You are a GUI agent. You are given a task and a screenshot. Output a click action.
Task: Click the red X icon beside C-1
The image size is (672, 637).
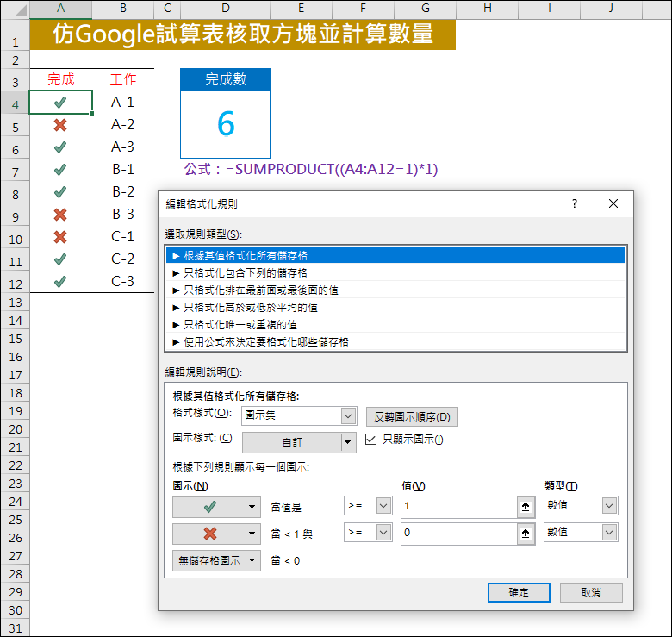pyautogui.click(x=60, y=237)
